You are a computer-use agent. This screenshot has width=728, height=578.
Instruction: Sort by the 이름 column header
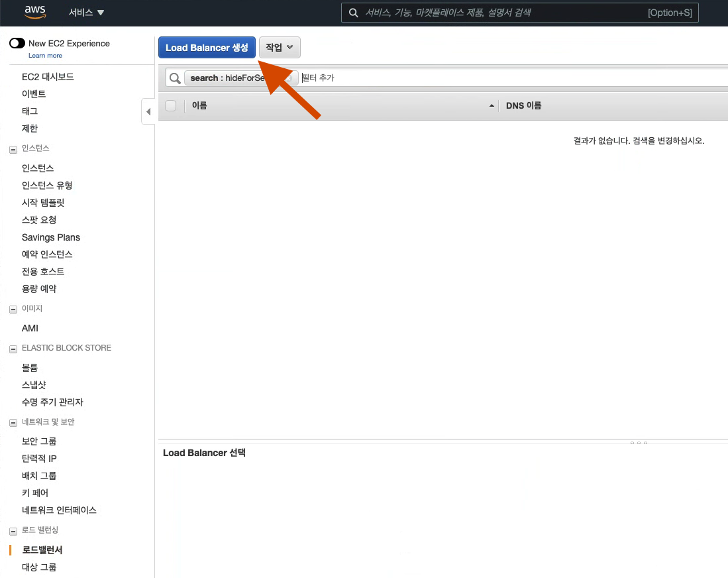199,105
